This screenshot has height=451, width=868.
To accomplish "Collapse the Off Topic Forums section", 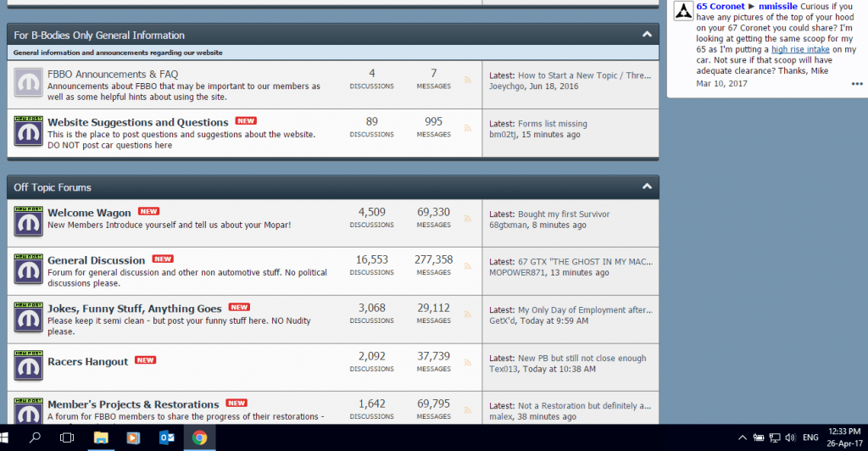I will click(647, 187).
